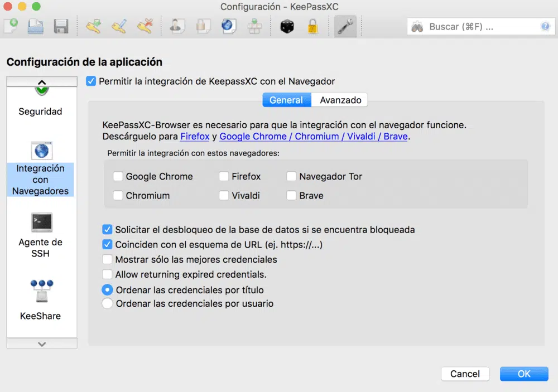Open the Password Generator dice icon
558x392 pixels.
tap(287, 26)
